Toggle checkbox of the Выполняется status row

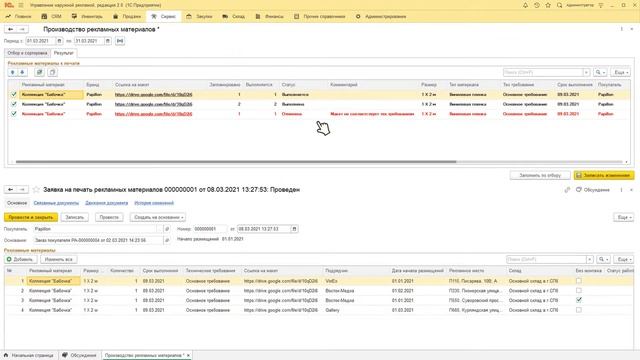pos(14,94)
